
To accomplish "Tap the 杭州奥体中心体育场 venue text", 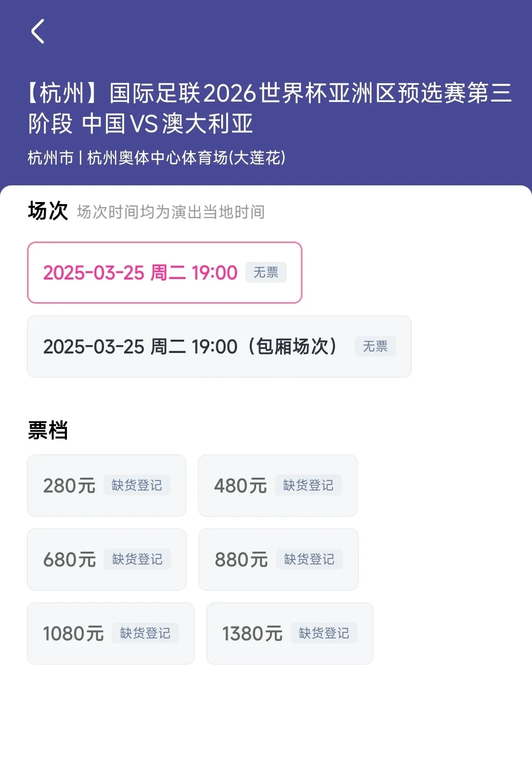I will point(186,158).
